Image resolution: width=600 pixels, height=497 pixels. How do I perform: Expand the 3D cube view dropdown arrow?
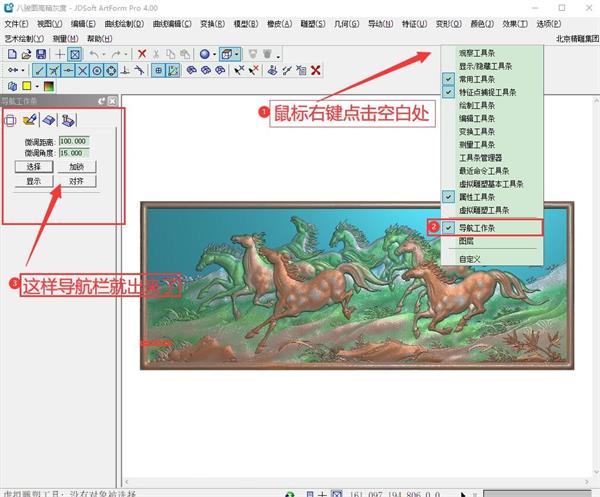[237, 54]
